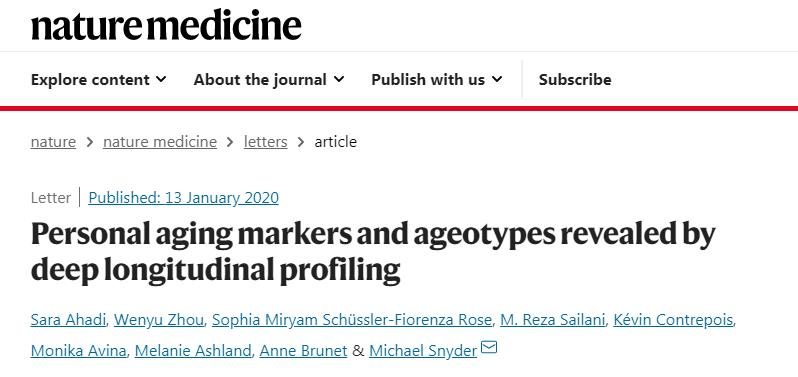Navigate to letters breadcrumb
798x377 pixels.
point(266,142)
